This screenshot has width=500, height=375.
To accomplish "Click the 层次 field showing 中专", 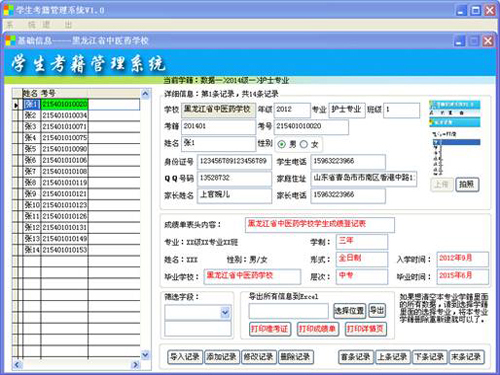I will pyautogui.click(x=362, y=276).
